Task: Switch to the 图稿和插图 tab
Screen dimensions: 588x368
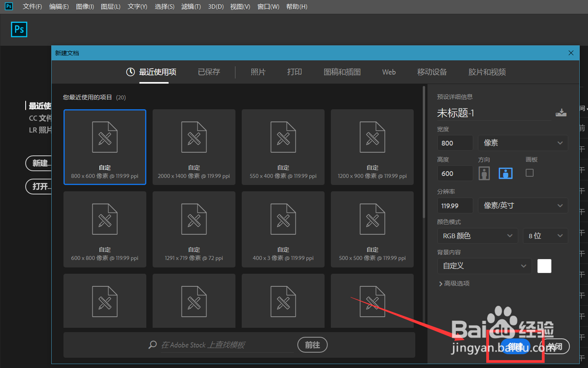Action: point(342,72)
